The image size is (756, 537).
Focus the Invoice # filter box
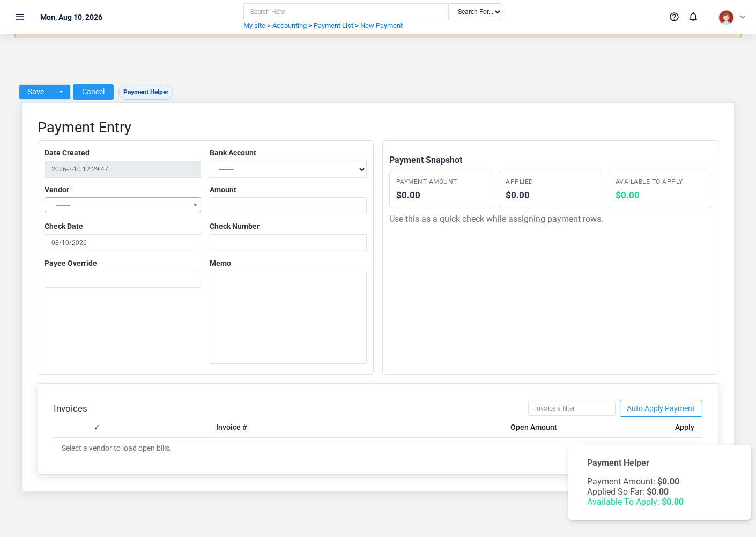[572, 408]
